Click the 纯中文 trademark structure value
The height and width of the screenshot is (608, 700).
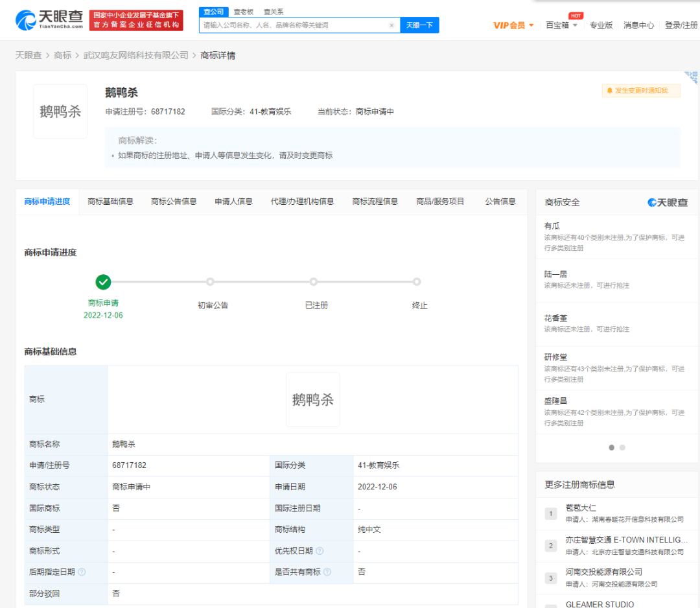coord(369,530)
